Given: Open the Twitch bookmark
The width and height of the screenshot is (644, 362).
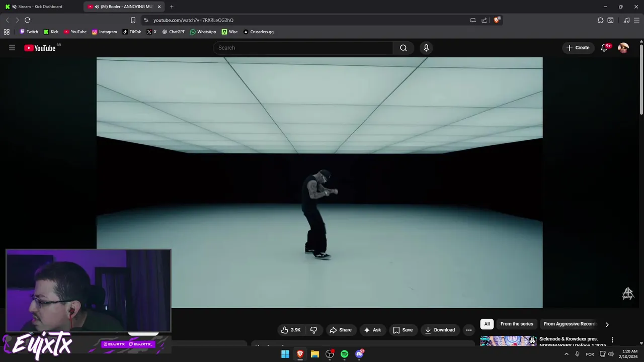Looking at the screenshot, I should (29, 32).
